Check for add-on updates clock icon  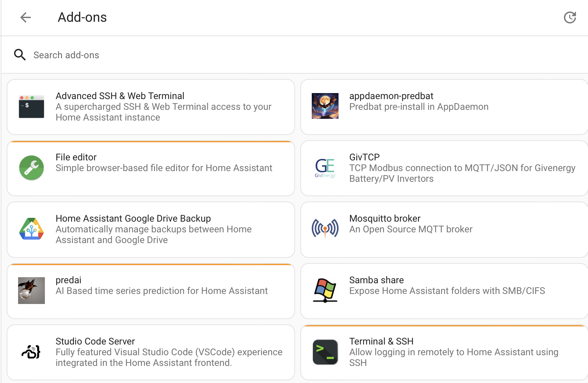click(570, 17)
